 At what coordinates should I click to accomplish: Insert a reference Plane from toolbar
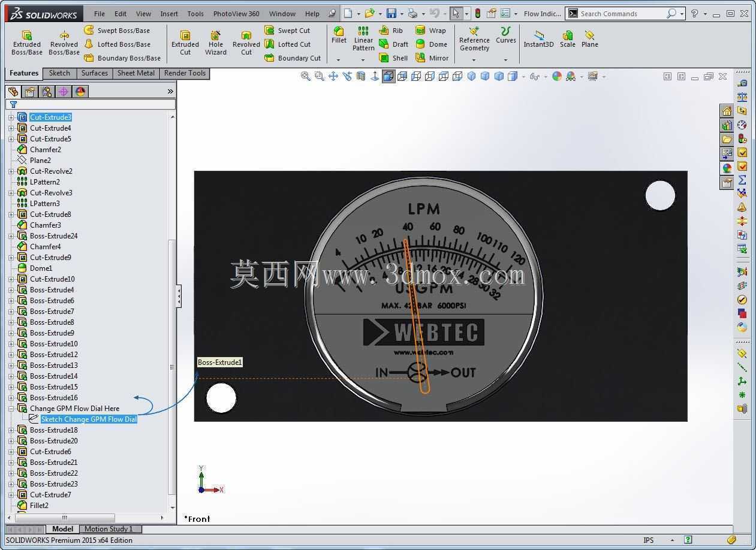[590, 39]
